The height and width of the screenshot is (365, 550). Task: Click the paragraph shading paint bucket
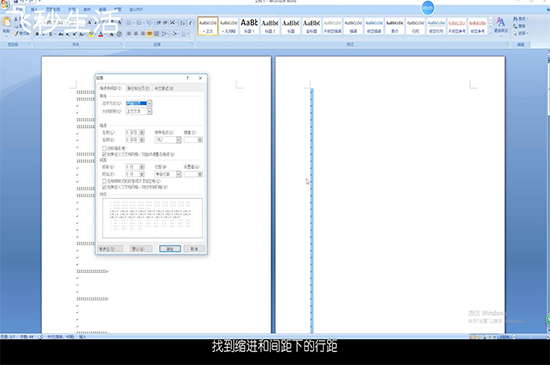pos(175,34)
